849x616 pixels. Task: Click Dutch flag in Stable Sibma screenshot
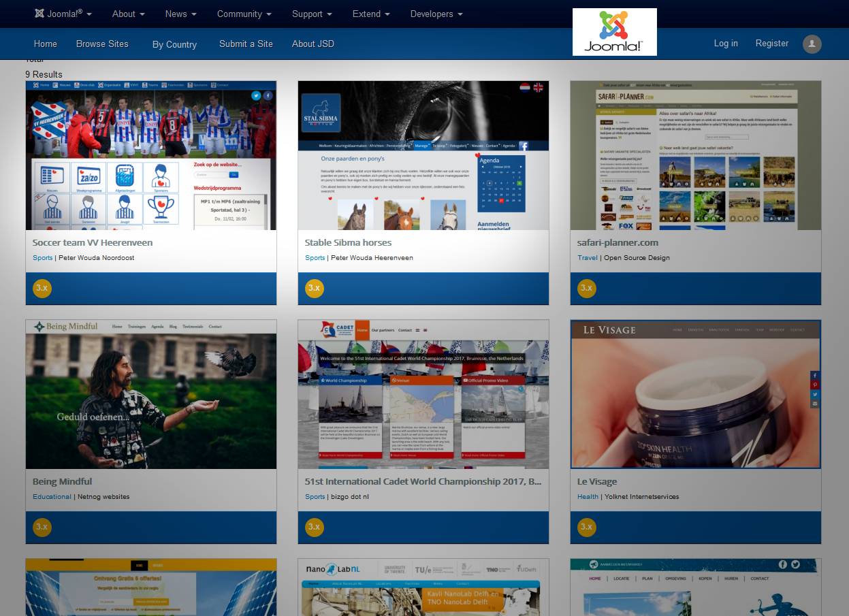click(x=525, y=87)
